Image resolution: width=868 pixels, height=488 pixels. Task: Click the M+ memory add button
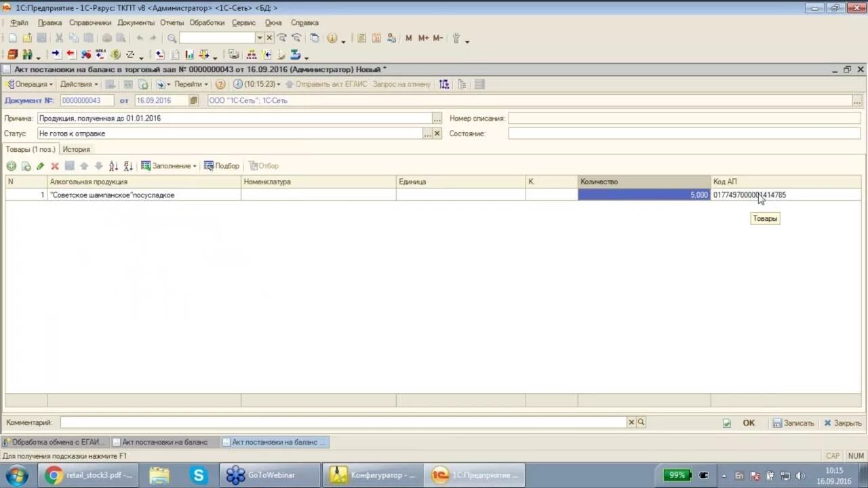click(423, 38)
